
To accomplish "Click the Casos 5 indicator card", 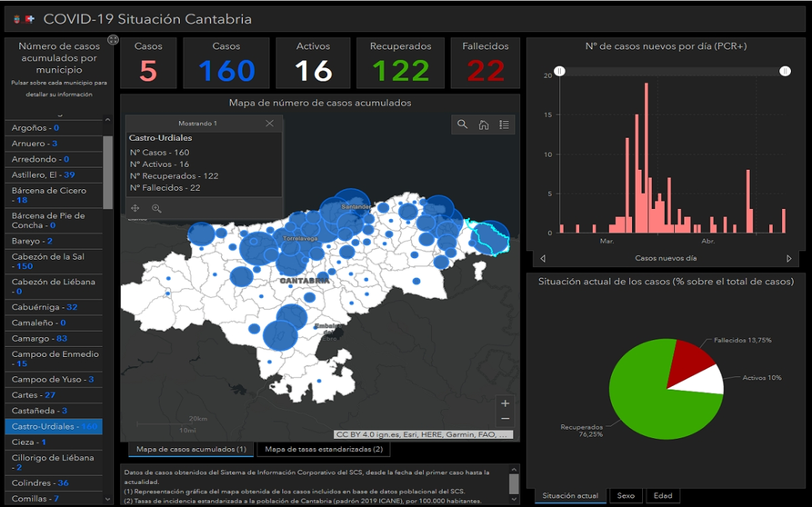I will coord(148,63).
